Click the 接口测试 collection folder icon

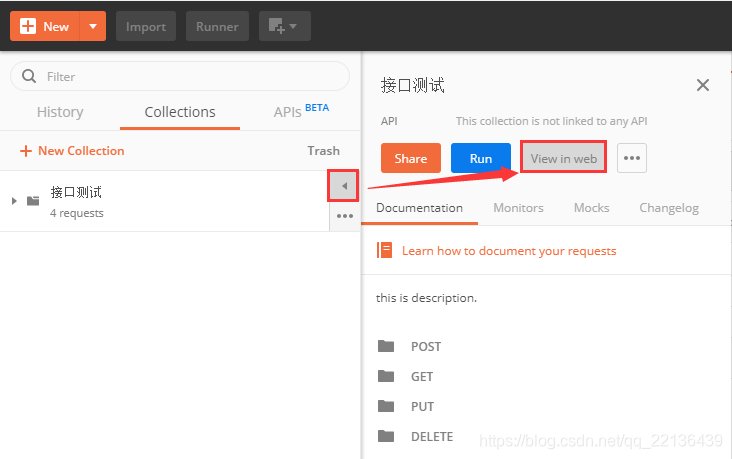33,201
